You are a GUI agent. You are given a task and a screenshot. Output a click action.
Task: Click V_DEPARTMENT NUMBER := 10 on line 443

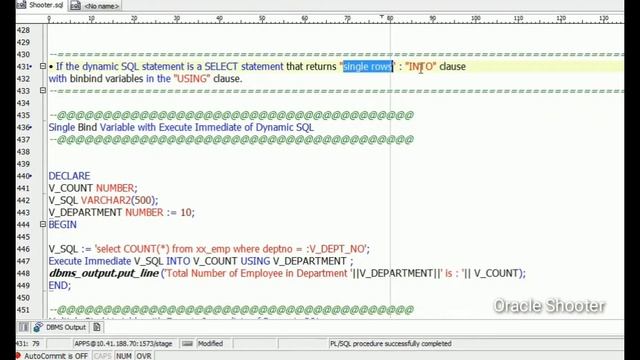click(x=122, y=213)
